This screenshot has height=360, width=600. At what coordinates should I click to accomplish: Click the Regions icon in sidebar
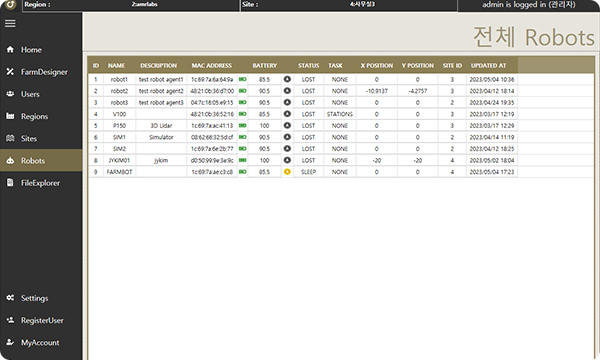pyautogui.click(x=10, y=116)
